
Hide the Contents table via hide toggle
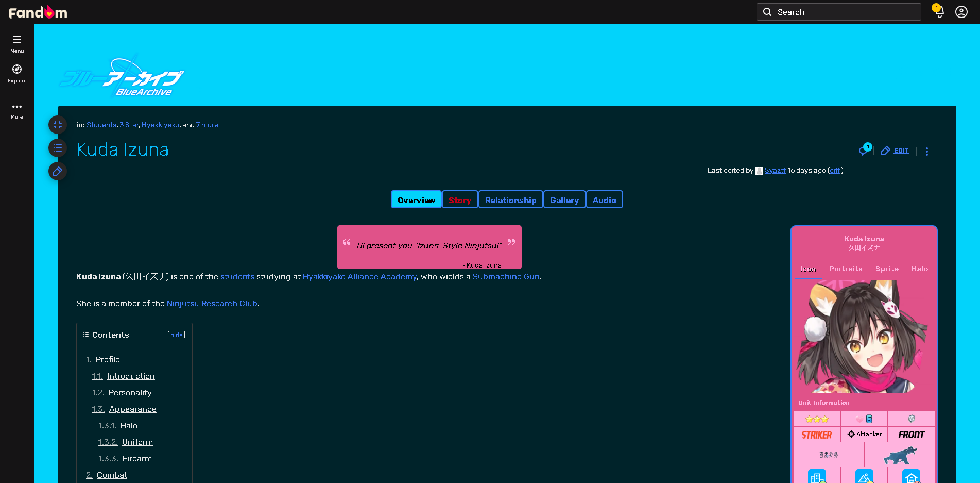tap(177, 335)
